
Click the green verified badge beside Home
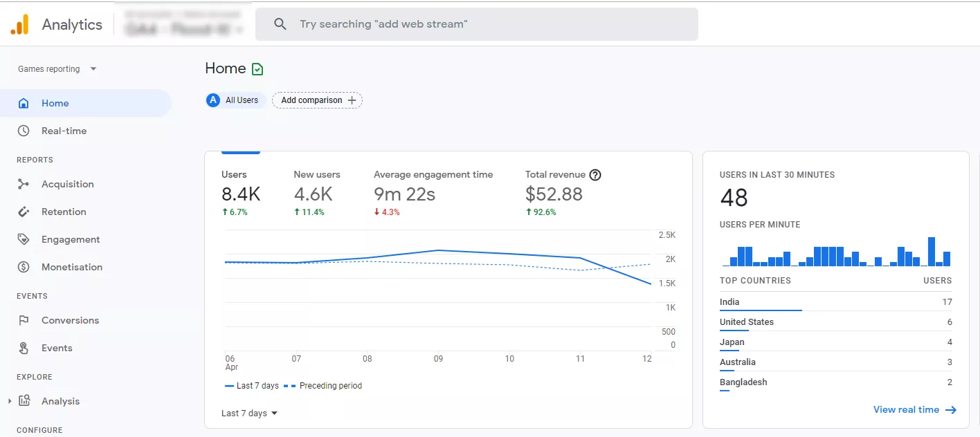pos(257,69)
